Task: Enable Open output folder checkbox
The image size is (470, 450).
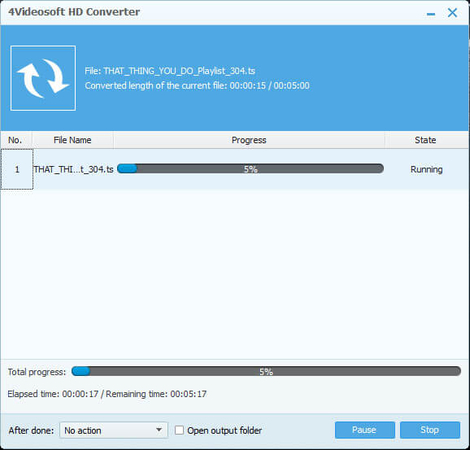Action: [179, 430]
